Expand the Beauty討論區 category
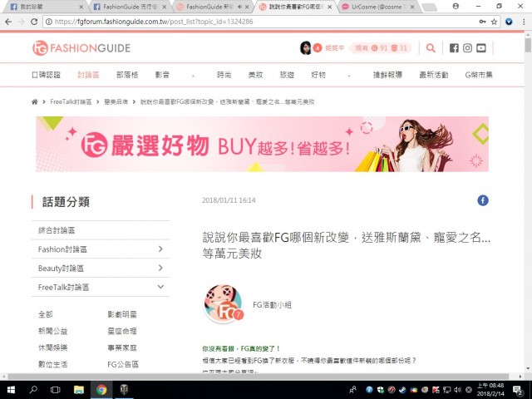This screenshot has height=399, width=532. click(x=160, y=268)
